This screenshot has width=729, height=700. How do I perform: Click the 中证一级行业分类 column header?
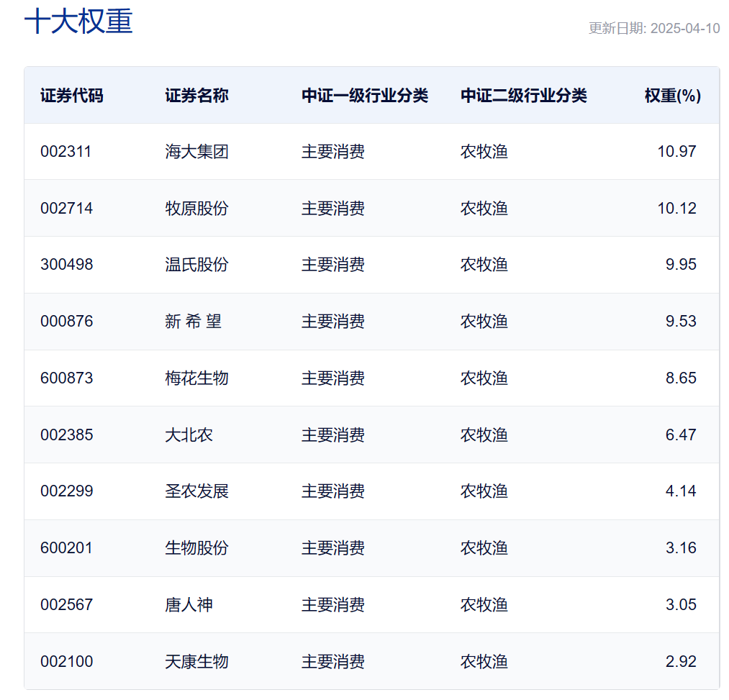[x=365, y=95]
